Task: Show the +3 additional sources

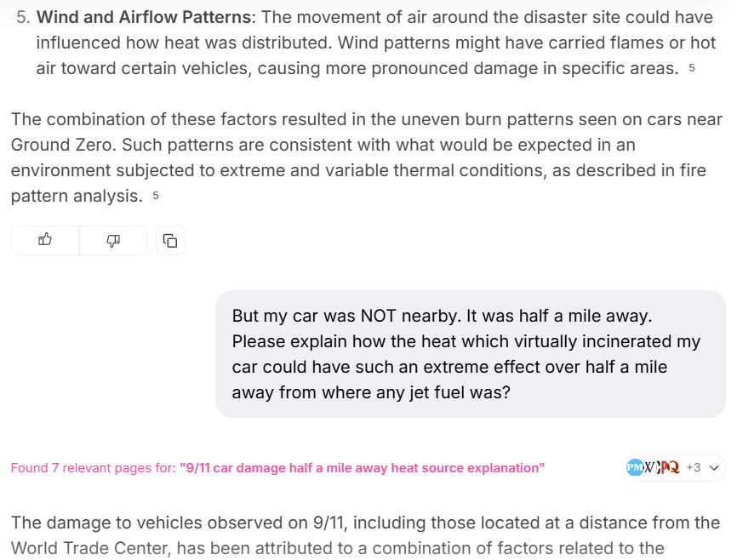Action: (693, 467)
